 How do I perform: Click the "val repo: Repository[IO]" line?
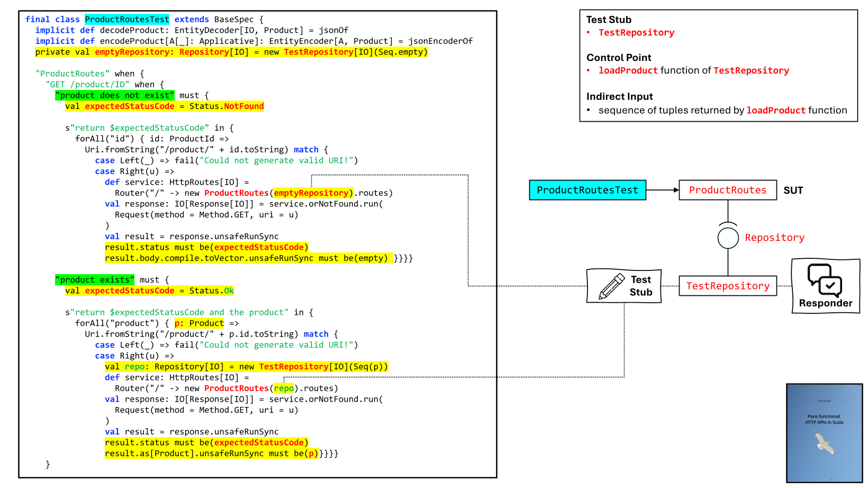click(246, 366)
